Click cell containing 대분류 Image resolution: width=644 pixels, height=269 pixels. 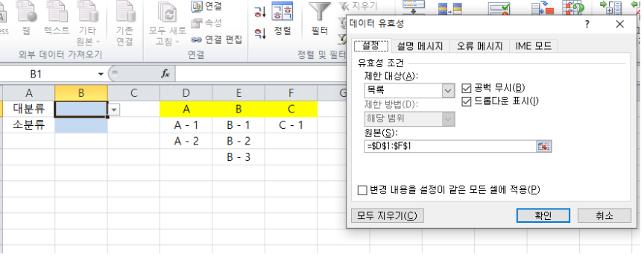[29, 110]
